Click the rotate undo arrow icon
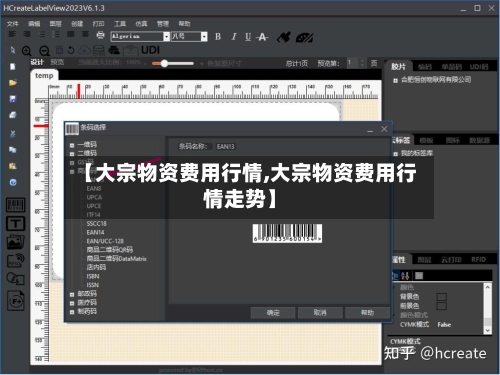The height and width of the screenshot is (375, 500). pos(71,50)
